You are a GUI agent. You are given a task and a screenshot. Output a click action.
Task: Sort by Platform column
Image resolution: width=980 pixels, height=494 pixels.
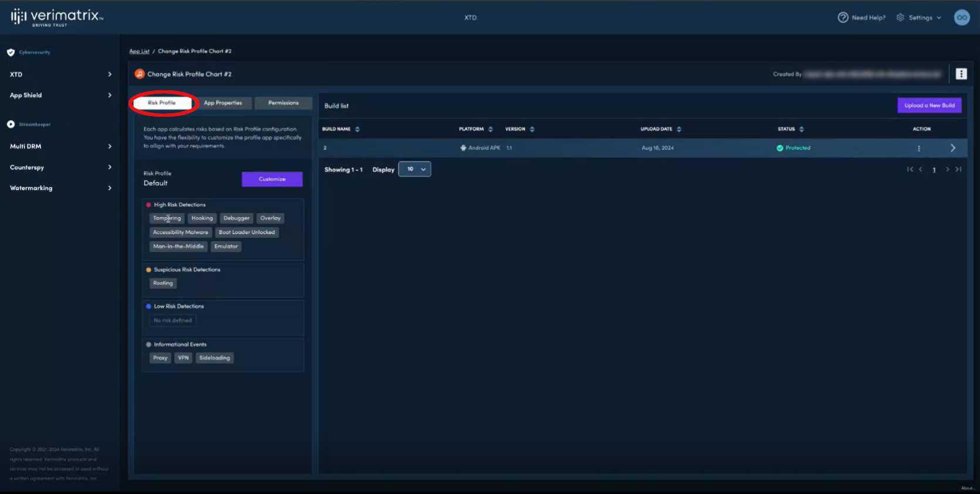tap(490, 129)
